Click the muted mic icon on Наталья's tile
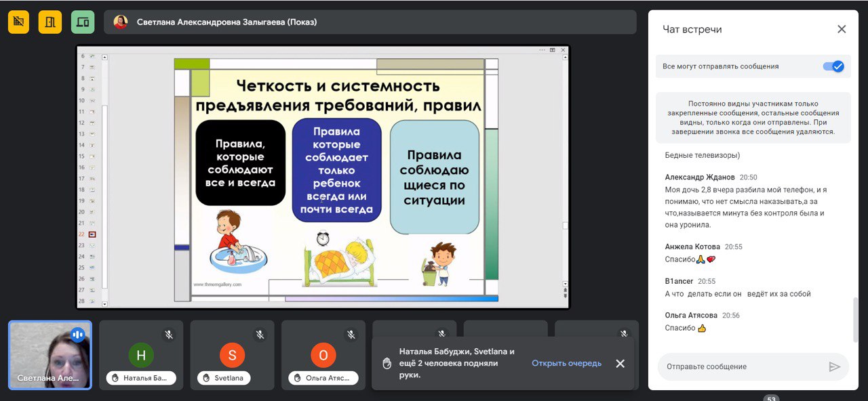 pyautogui.click(x=169, y=335)
